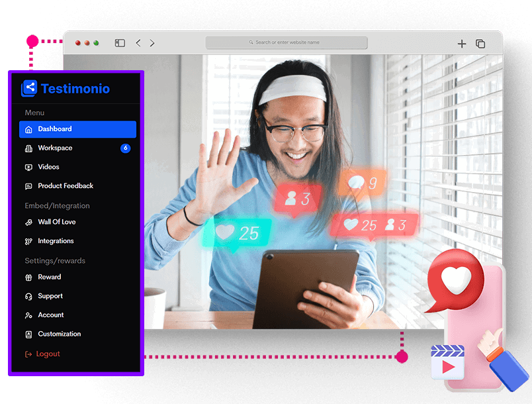Open the Product Feedback page
The image size is (532, 404).
tap(66, 186)
